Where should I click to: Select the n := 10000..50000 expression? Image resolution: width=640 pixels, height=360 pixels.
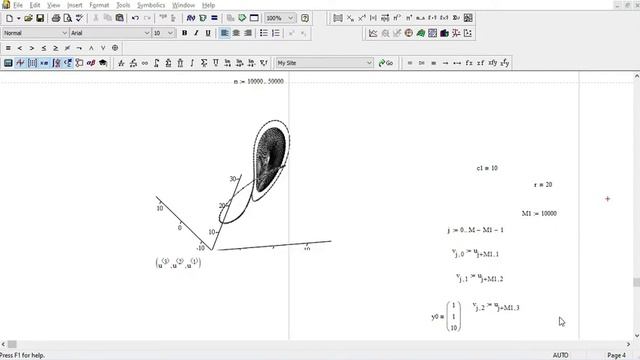point(258,81)
